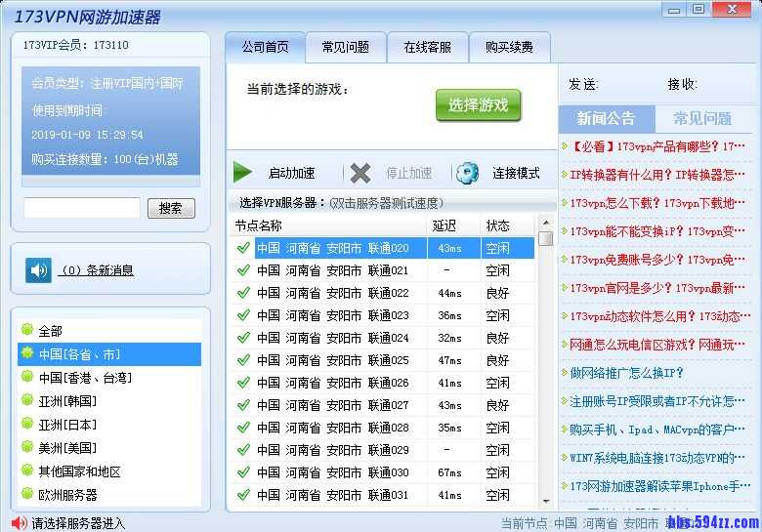Image resolution: width=762 pixels, height=532 pixels.
Task: Click the green play icon for 启动加速
Action: pyautogui.click(x=243, y=173)
